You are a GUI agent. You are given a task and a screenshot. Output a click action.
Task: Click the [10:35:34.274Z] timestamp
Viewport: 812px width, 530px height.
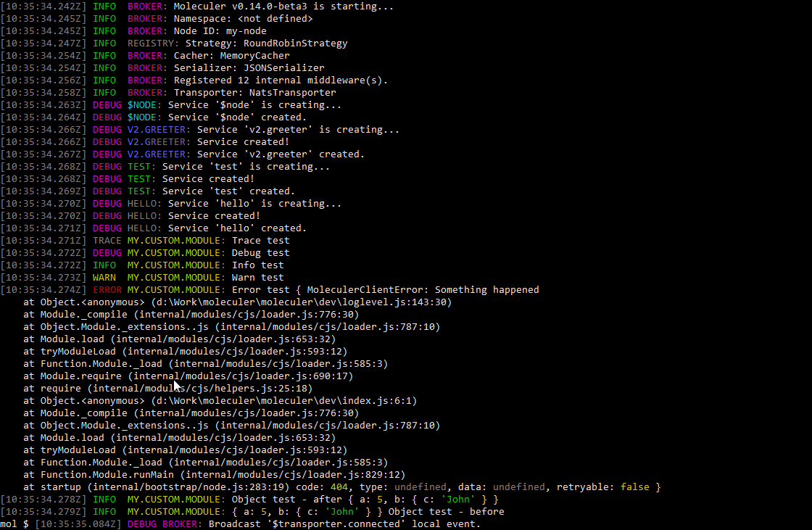[x=43, y=290]
